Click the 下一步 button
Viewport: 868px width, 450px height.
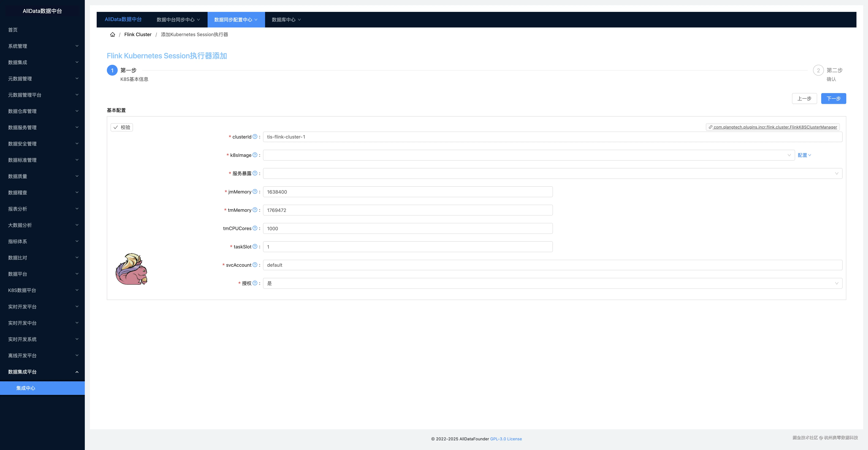coord(833,98)
